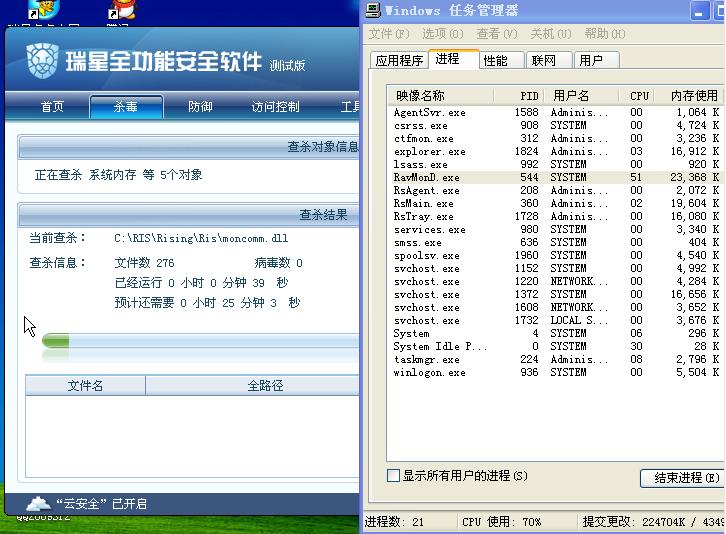Click the 结束进程 button
Image resolution: width=726 pixels, height=534 pixels.
(682, 477)
